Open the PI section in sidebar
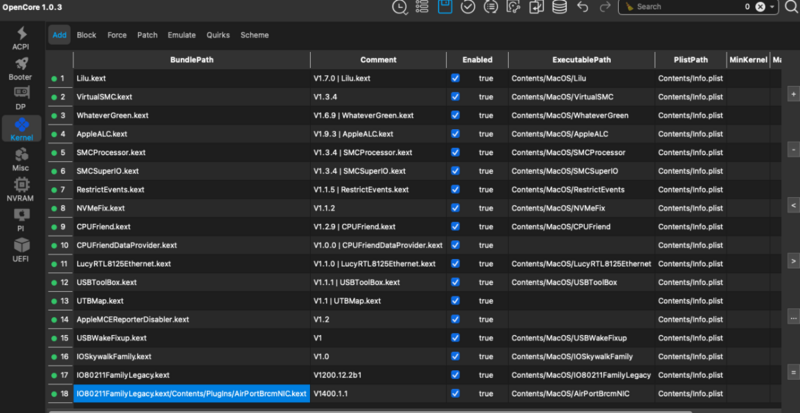Screen dimensions: 800x413 [x=21, y=220]
